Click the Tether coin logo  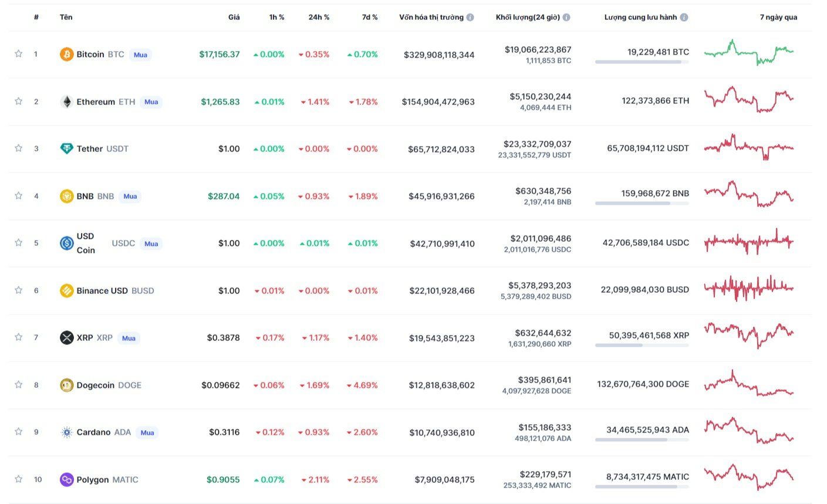coord(67,149)
